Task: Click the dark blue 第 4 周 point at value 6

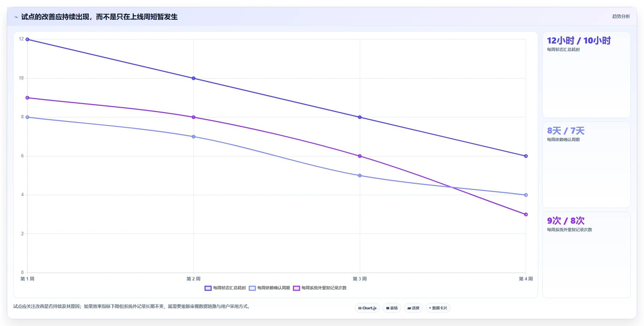Action: tap(526, 156)
